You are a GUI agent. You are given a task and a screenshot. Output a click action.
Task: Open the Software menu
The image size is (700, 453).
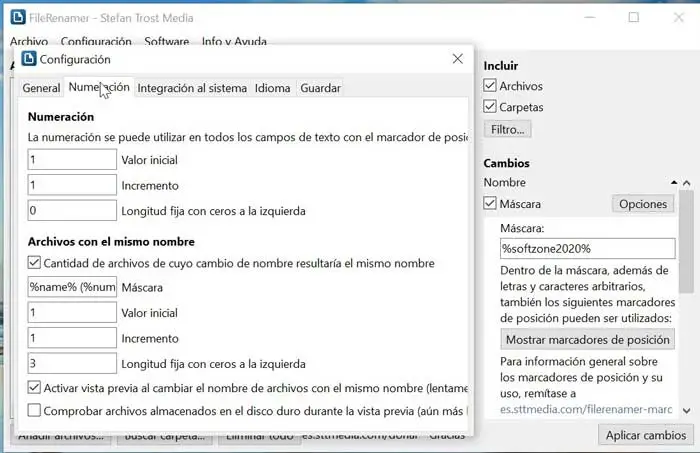coord(167,42)
